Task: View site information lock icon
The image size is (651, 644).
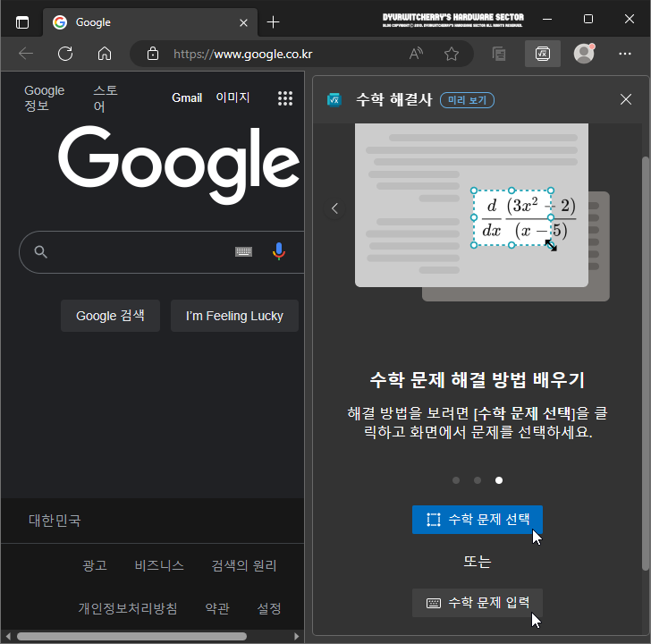Action: (153, 54)
